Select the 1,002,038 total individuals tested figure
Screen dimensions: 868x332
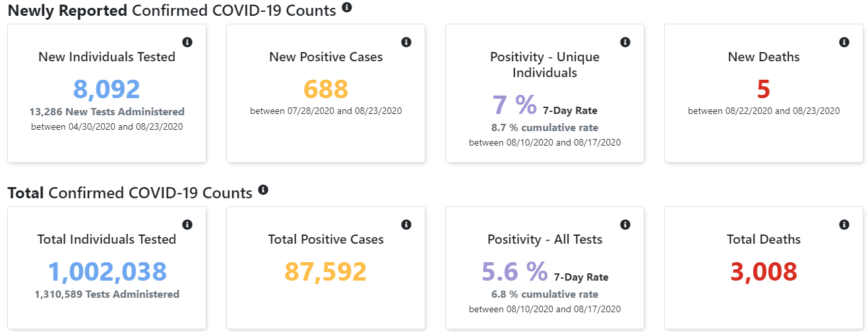pos(107,272)
